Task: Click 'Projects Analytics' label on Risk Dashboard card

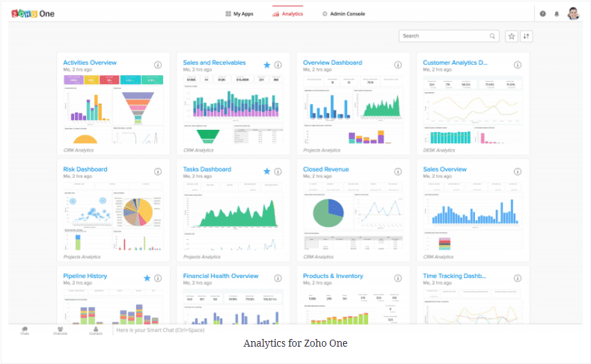Action: click(x=82, y=257)
